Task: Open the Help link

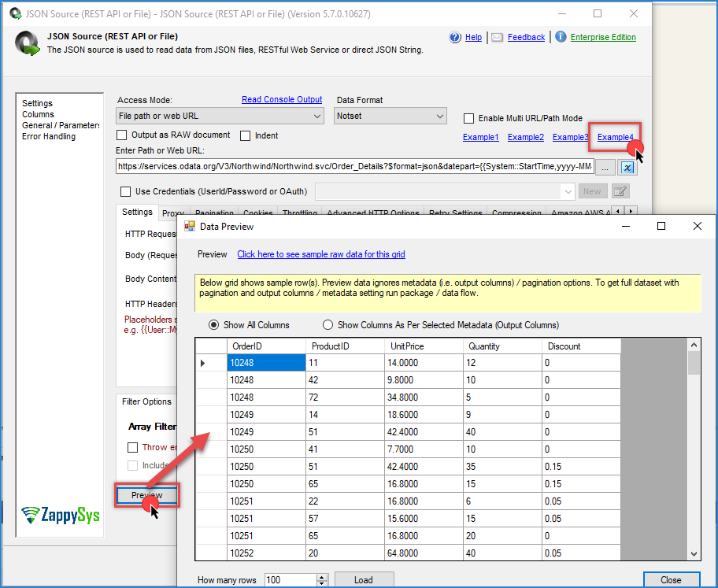Action: pos(473,37)
